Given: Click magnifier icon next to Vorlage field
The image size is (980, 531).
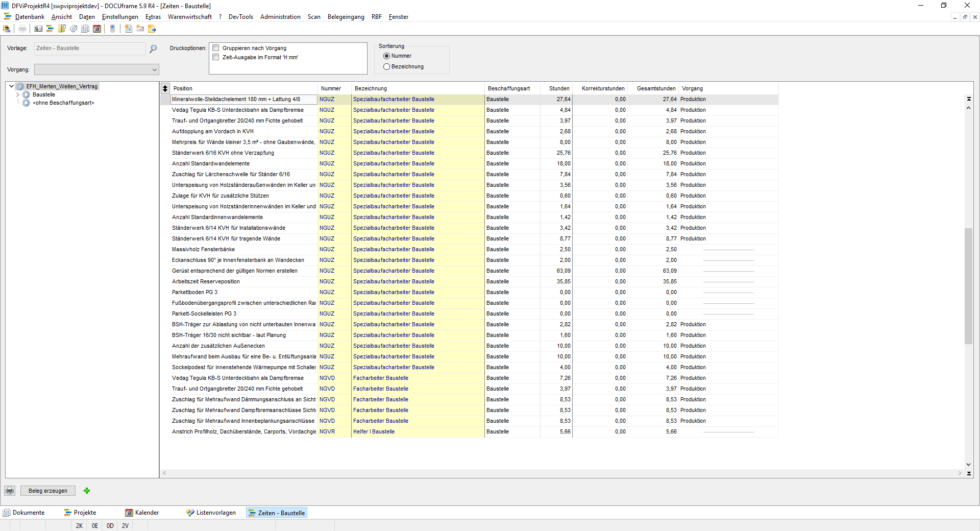Looking at the screenshot, I should [x=153, y=49].
